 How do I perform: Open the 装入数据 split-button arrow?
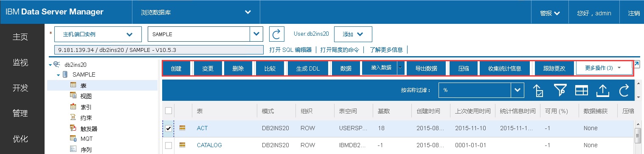(x=400, y=68)
